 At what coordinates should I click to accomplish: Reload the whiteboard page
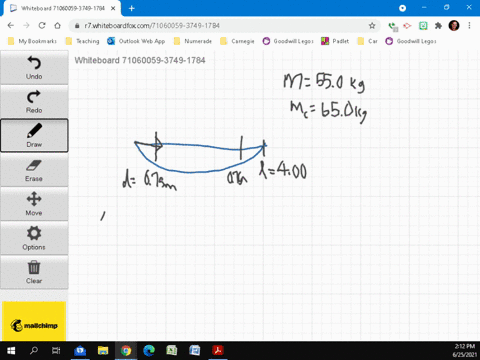[42, 26]
